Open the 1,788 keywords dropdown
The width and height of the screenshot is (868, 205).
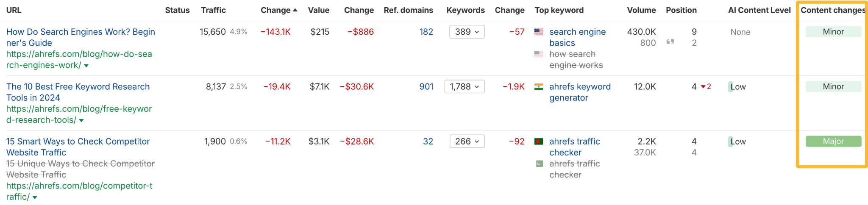pyautogui.click(x=464, y=87)
